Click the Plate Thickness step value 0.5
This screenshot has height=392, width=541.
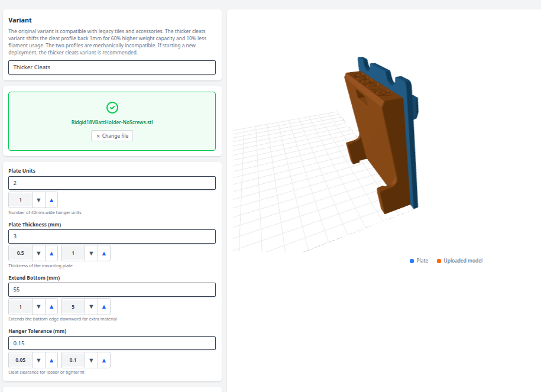tap(20, 253)
